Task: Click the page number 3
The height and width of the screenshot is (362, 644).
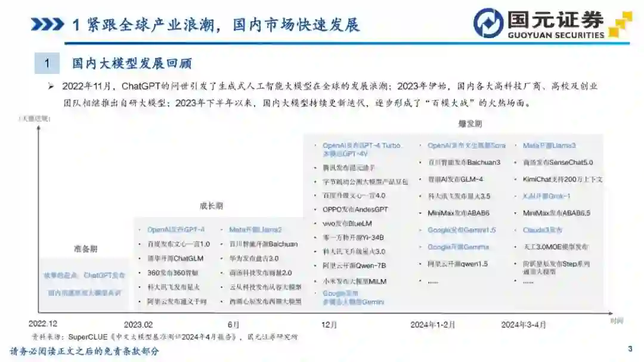Action: coord(630,349)
